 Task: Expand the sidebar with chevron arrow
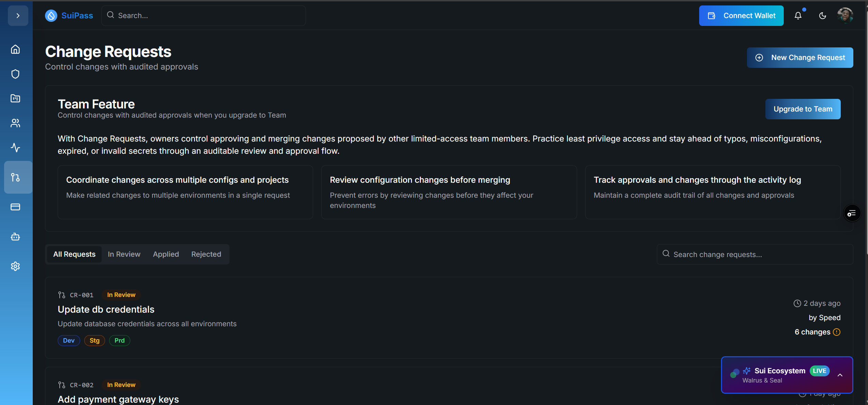pos(18,16)
